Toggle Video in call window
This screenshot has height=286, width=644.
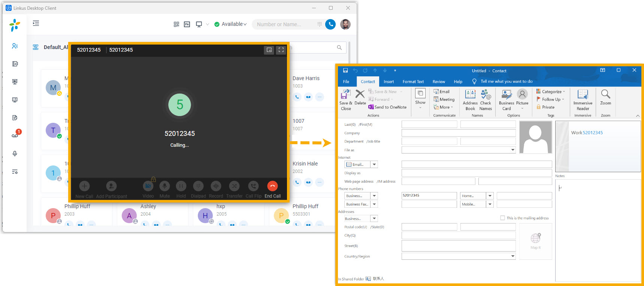click(148, 186)
